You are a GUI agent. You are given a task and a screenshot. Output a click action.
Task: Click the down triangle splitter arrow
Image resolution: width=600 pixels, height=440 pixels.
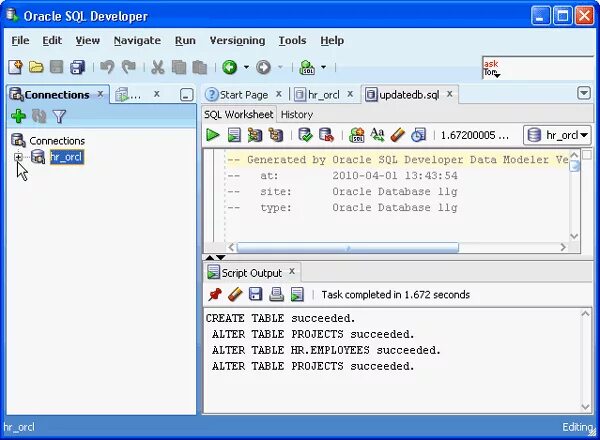[221, 257]
